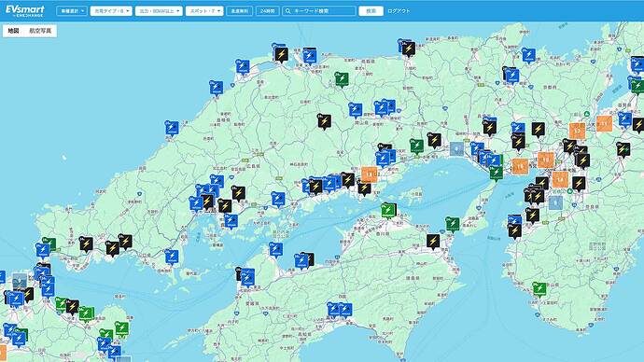Screen dimensions: 644x362
Task: Select the black charger marker at Matsue
Action: (281, 55)
